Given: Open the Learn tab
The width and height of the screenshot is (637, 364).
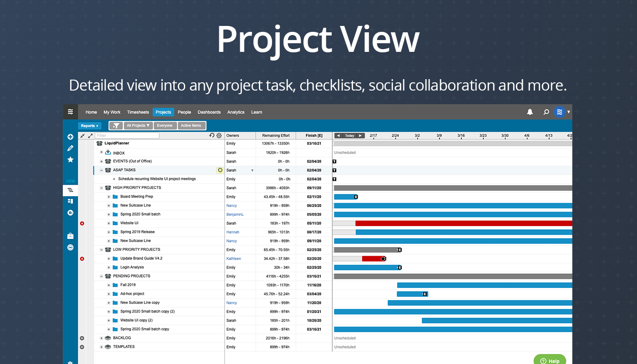Looking at the screenshot, I should (x=257, y=112).
